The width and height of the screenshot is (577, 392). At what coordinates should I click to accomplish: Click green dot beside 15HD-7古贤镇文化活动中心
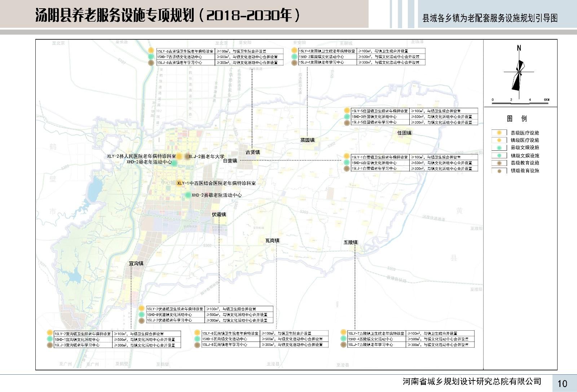pos(151,57)
